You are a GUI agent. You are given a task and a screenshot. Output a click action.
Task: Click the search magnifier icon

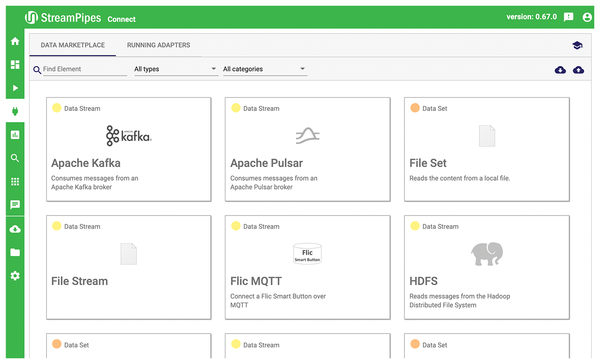click(37, 70)
